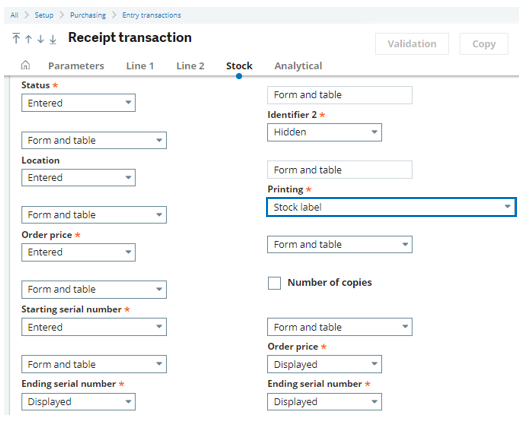The image size is (523, 422).
Task: Switch to the Parameters tab
Action: coord(76,66)
